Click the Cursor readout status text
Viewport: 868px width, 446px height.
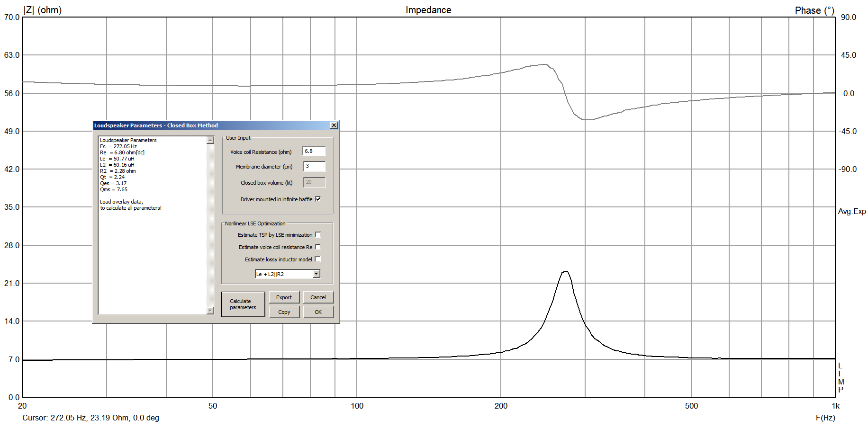90,418
